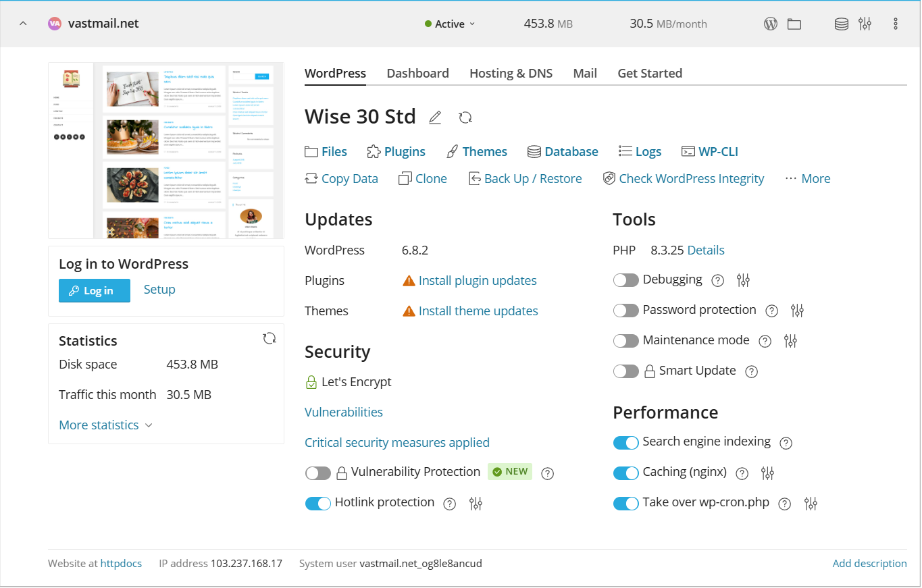This screenshot has height=588, width=922.
Task: Open the Hosting & DNS tab
Action: point(511,74)
